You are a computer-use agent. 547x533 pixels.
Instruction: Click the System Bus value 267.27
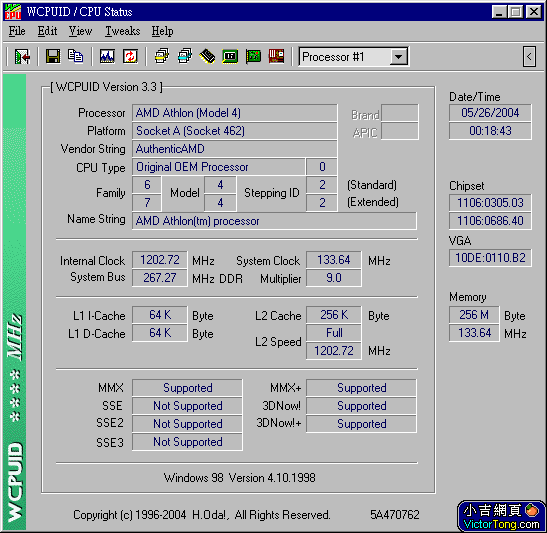tap(159, 278)
